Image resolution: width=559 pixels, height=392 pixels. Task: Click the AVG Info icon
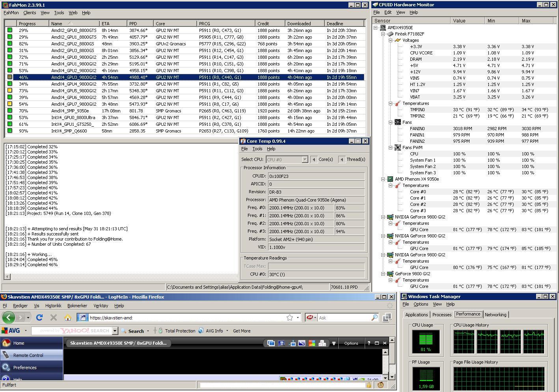click(201, 331)
